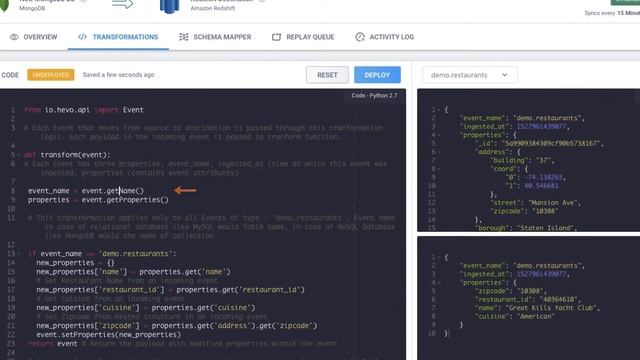Open the Replay Queue tab

pos(303,37)
